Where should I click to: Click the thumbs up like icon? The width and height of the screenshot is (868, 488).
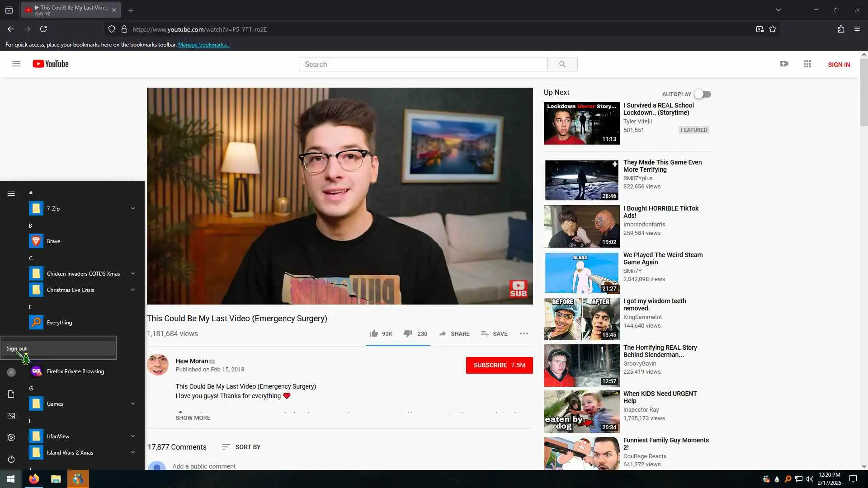click(373, 333)
